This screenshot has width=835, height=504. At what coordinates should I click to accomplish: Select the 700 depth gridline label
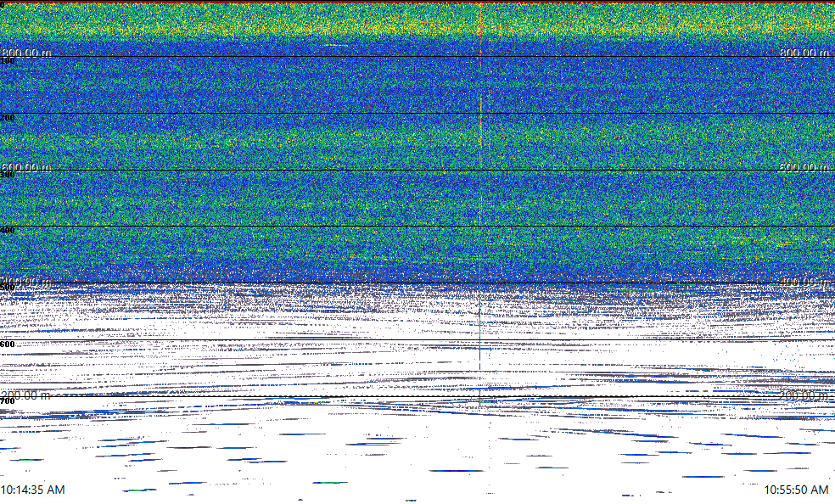point(8,400)
